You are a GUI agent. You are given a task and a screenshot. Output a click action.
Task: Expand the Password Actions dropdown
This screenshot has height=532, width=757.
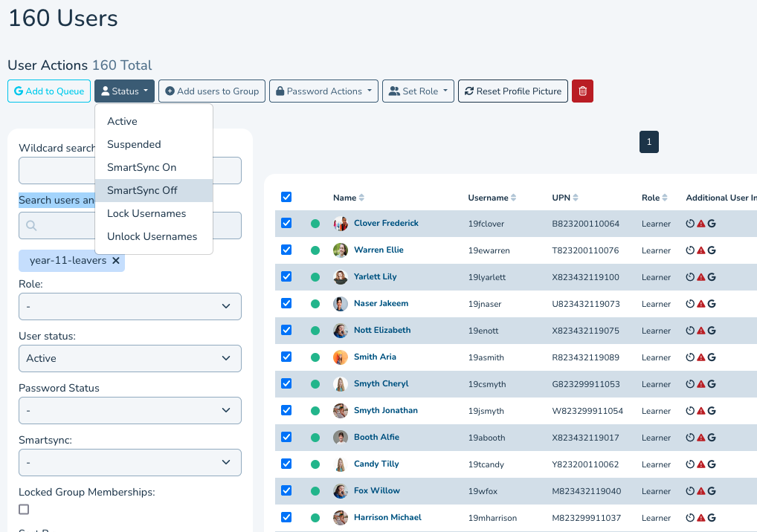323,91
